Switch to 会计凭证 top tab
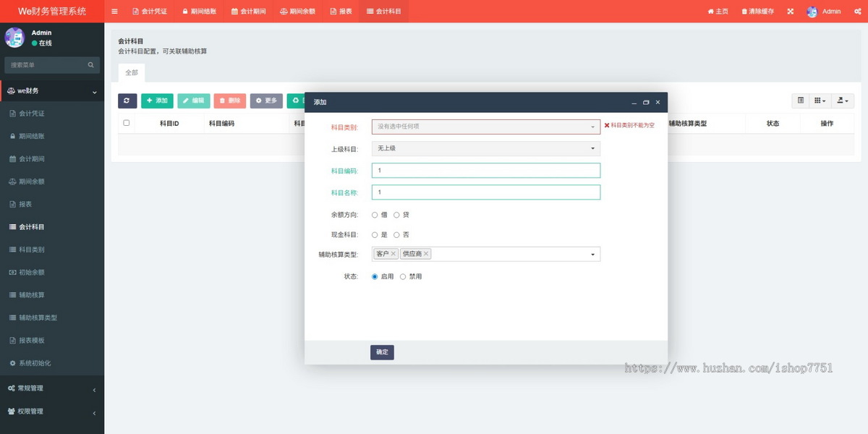This screenshot has width=868, height=434. 150,12
